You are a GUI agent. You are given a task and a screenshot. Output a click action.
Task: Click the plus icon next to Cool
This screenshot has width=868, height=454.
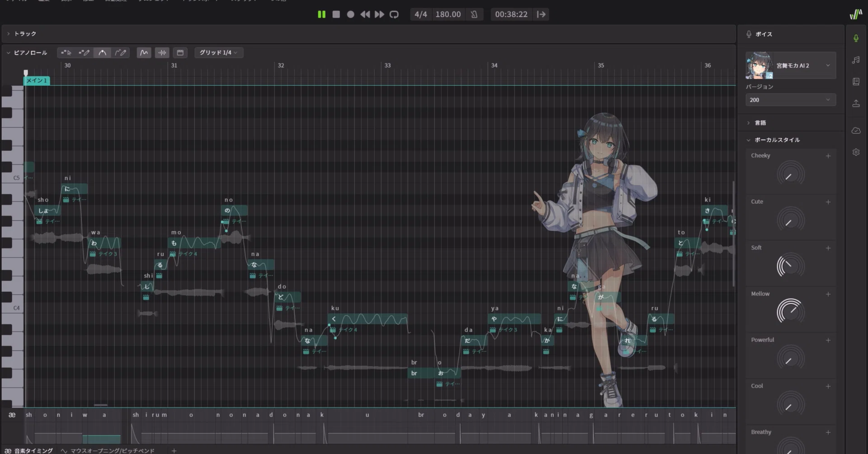(x=828, y=386)
